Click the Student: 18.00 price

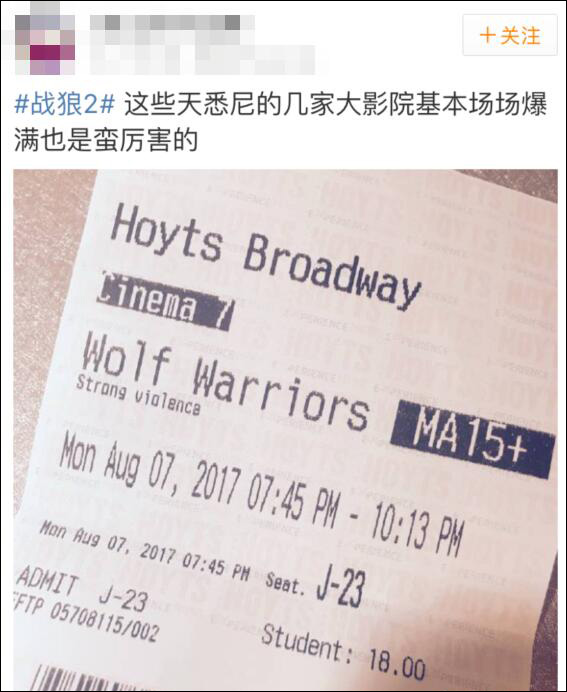pos(343,653)
